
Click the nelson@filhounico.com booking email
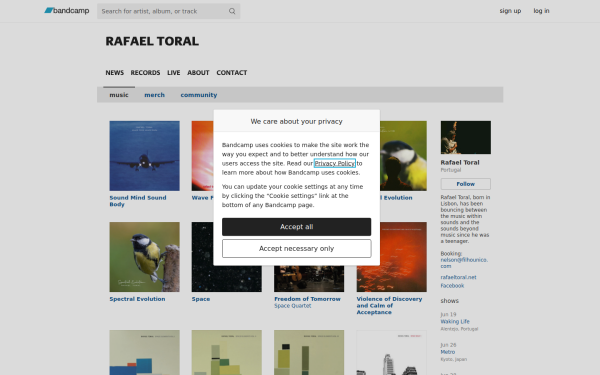464,263
